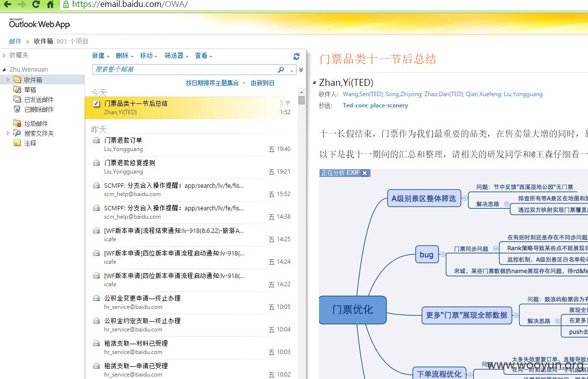Click the 邮件 breadcrumb link

point(15,41)
